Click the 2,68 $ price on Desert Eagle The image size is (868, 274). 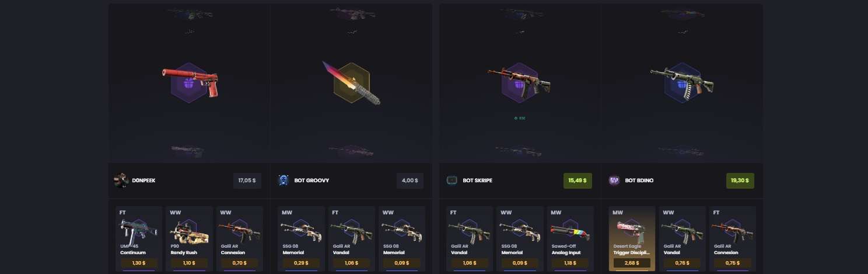click(x=632, y=263)
